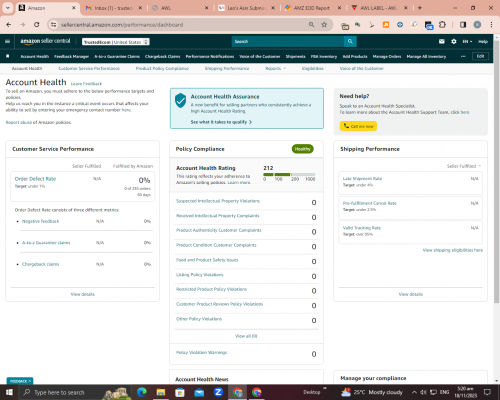
Task: Switch to the Inbox Gmail tab
Action: tap(113, 8)
